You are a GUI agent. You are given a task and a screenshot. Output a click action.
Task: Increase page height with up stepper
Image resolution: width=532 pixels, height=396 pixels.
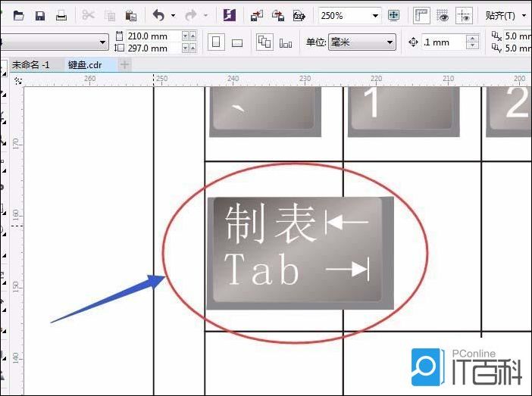(x=192, y=48)
